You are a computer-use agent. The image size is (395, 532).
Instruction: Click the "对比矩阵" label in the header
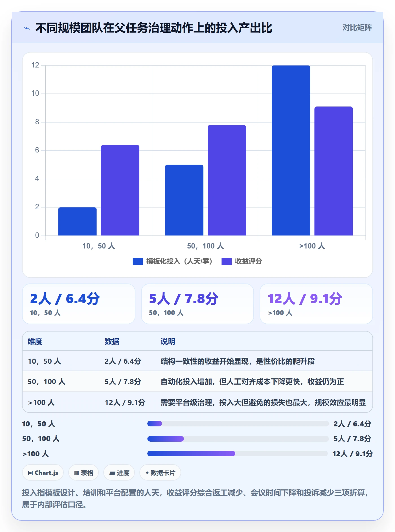pyautogui.click(x=357, y=28)
